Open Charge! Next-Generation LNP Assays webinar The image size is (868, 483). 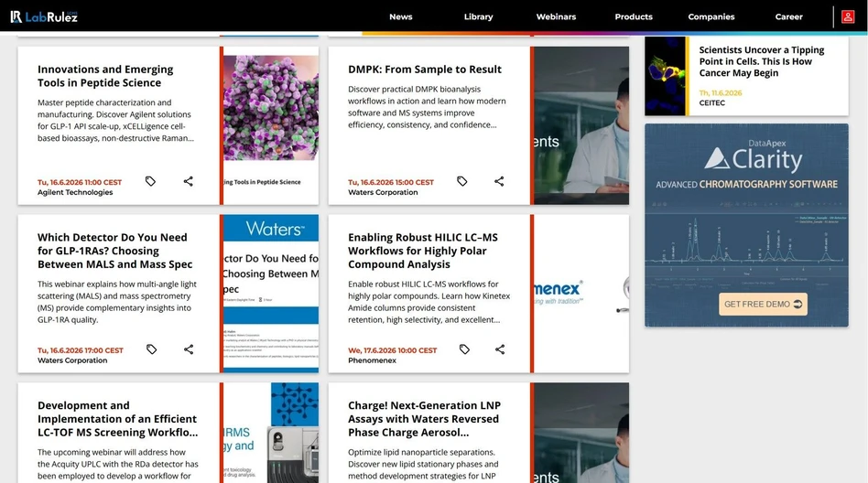(x=424, y=419)
